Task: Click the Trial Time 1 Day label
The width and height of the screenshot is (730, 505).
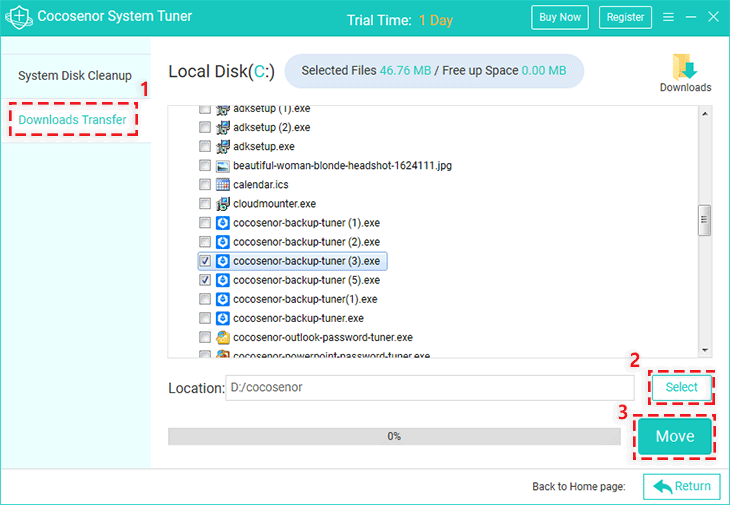Action: click(x=399, y=20)
